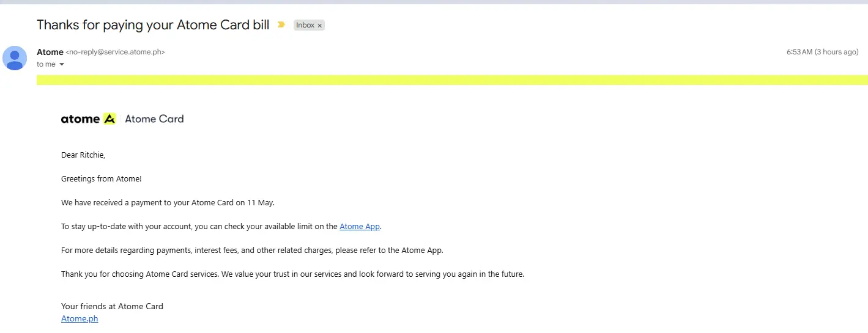This screenshot has height=333, width=868.
Task: Open the Atome App link
Action: pos(360,226)
